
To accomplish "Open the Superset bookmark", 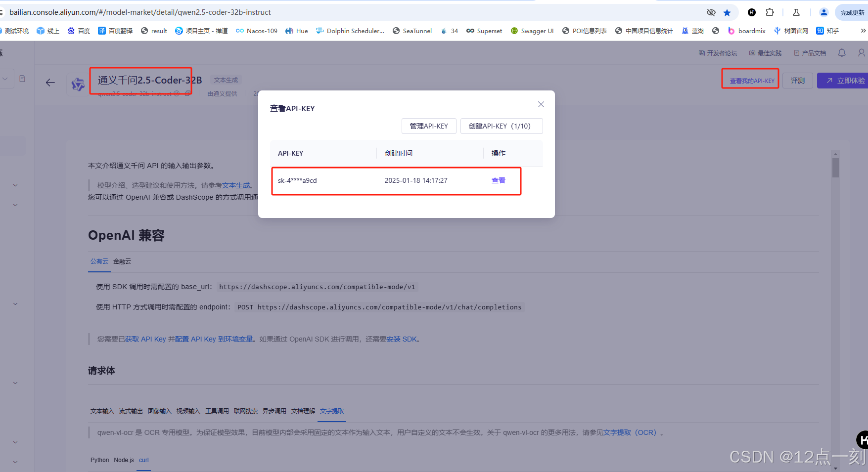I will [484, 31].
